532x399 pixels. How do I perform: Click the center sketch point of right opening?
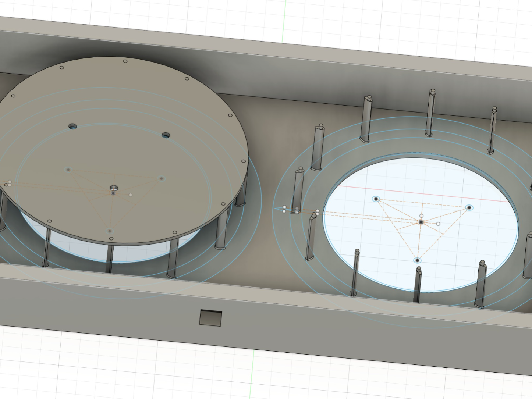[x=421, y=222]
